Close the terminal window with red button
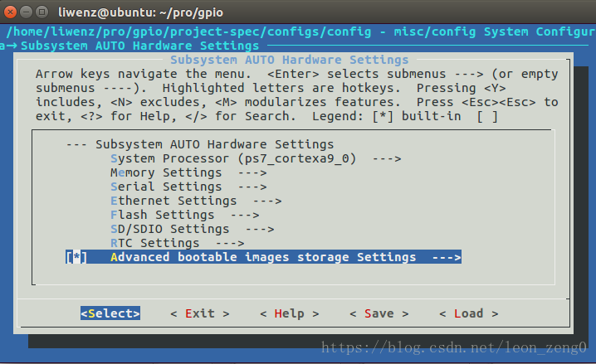Viewport: 596px width, 364px height. (x=10, y=12)
